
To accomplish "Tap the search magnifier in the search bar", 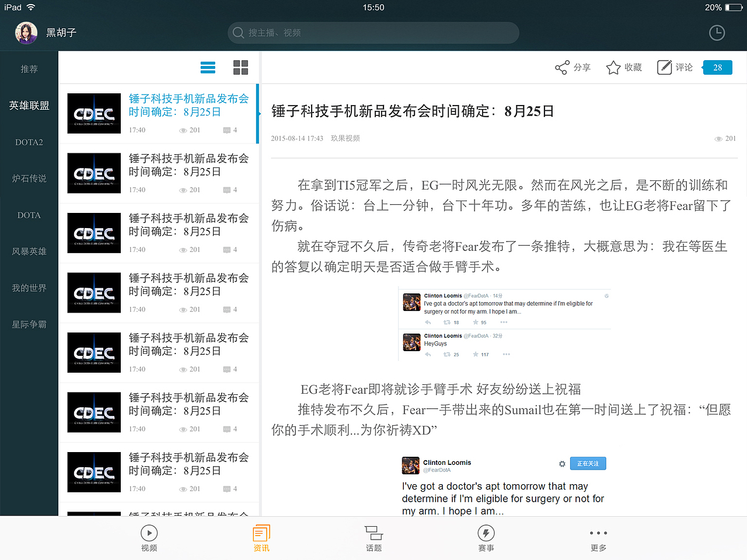I will click(238, 33).
